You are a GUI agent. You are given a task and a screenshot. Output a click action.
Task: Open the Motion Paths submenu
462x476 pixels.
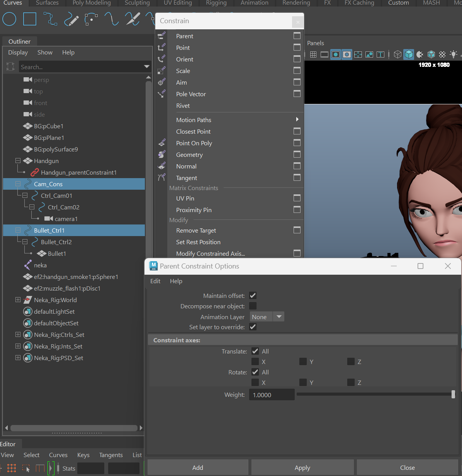pyautogui.click(x=236, y=120)
